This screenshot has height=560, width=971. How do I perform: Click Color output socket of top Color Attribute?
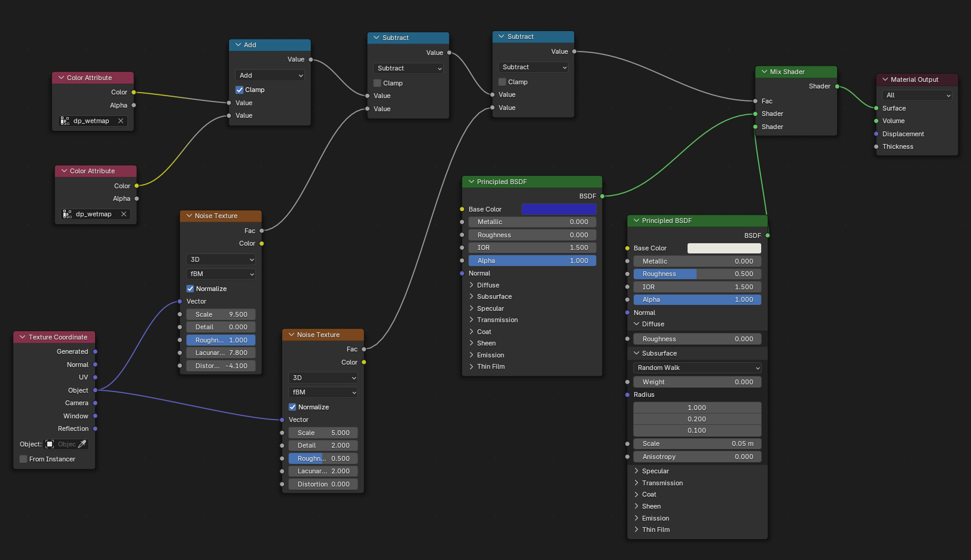tap(133, 92)
